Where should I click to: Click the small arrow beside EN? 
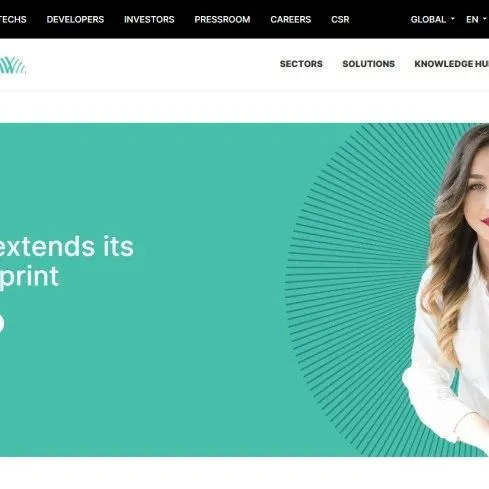click(x=485, y=19)
